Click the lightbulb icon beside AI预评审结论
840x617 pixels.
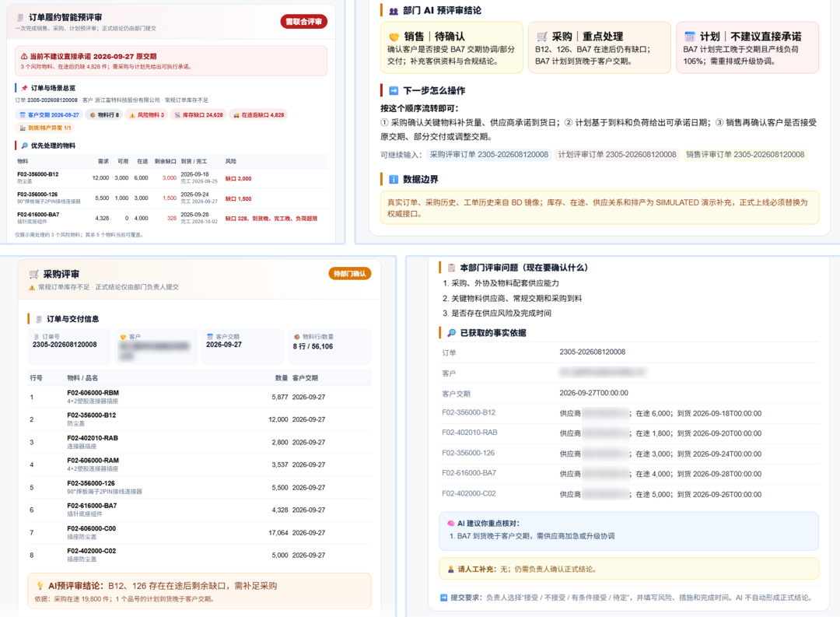40,586
